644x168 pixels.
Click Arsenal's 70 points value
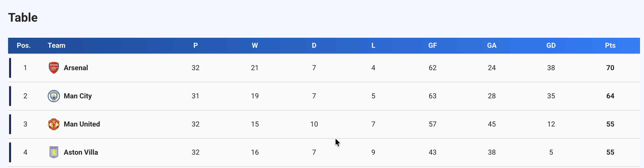tap(610, 68)
